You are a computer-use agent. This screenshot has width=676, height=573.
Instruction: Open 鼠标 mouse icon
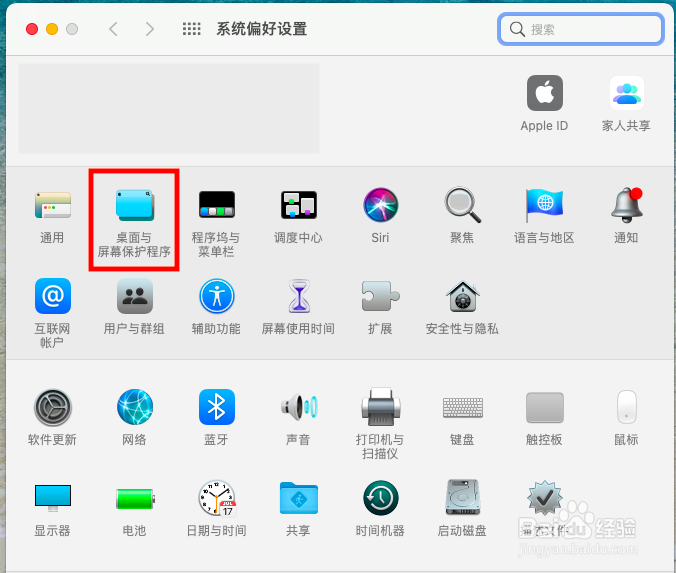[x=626, y=407]
